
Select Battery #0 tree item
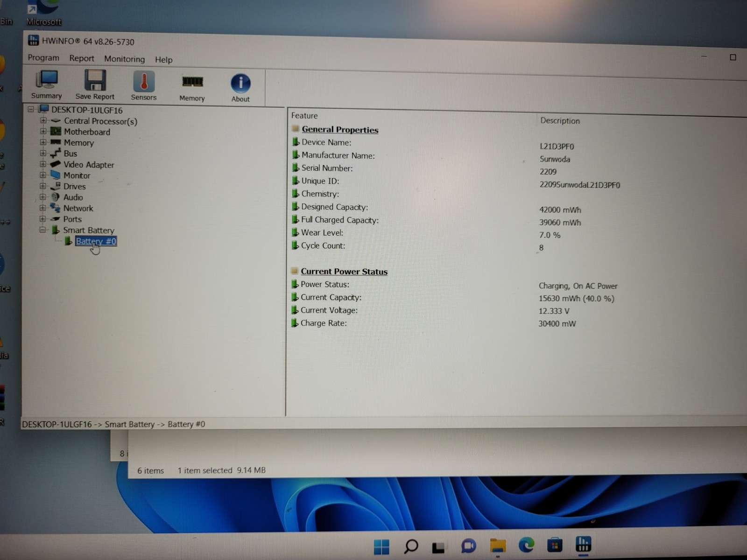[96, 241]
